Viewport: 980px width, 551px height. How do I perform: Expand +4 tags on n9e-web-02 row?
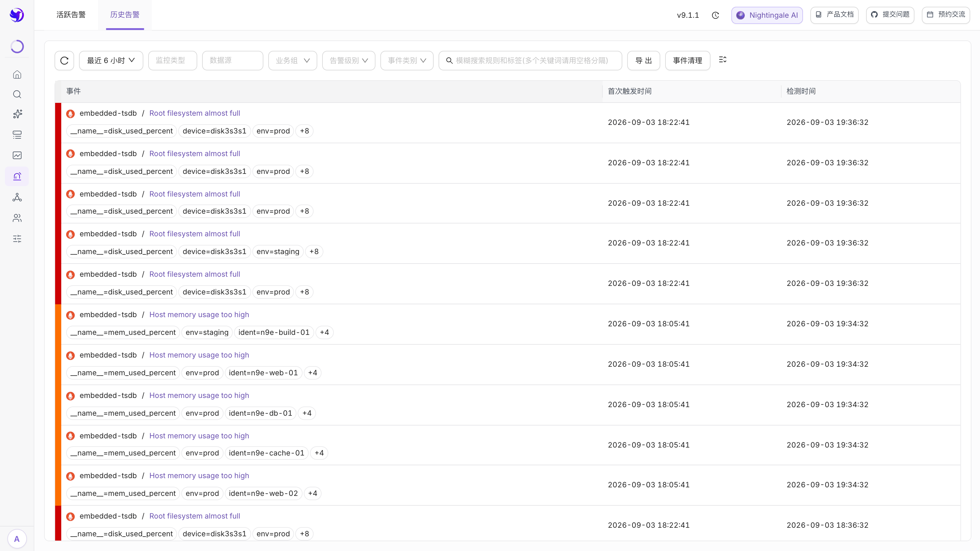312,493
